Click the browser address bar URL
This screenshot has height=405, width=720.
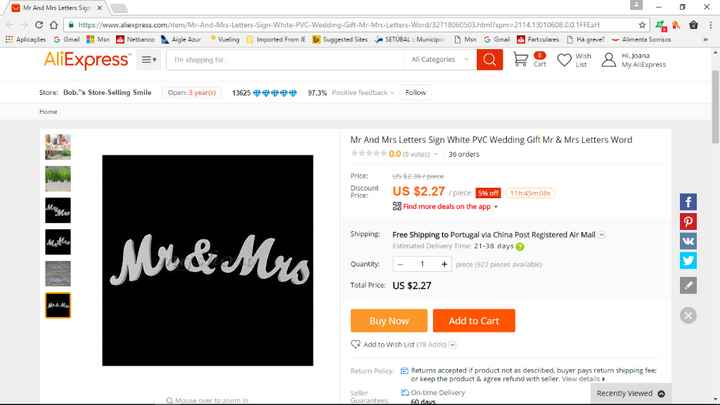pyautogui.click(x=339, y=25)
